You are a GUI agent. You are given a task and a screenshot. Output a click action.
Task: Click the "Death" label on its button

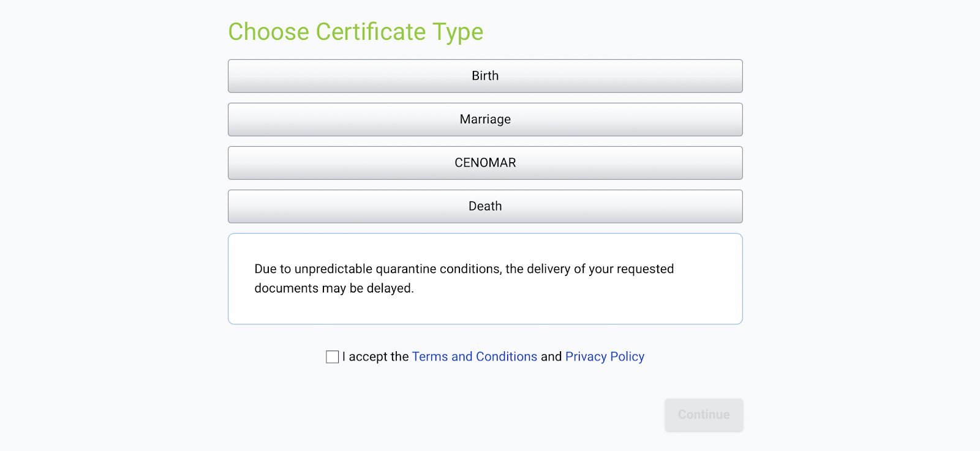(x=485, y=206)
